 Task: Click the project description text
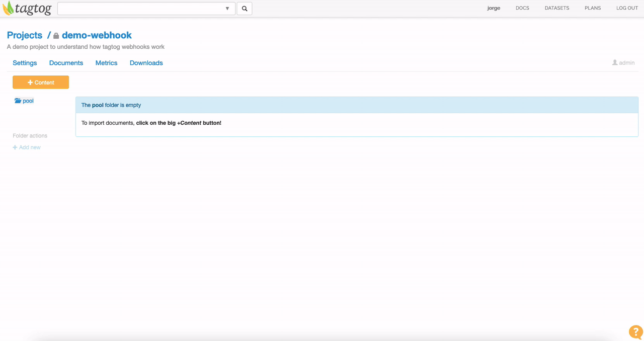86,47
